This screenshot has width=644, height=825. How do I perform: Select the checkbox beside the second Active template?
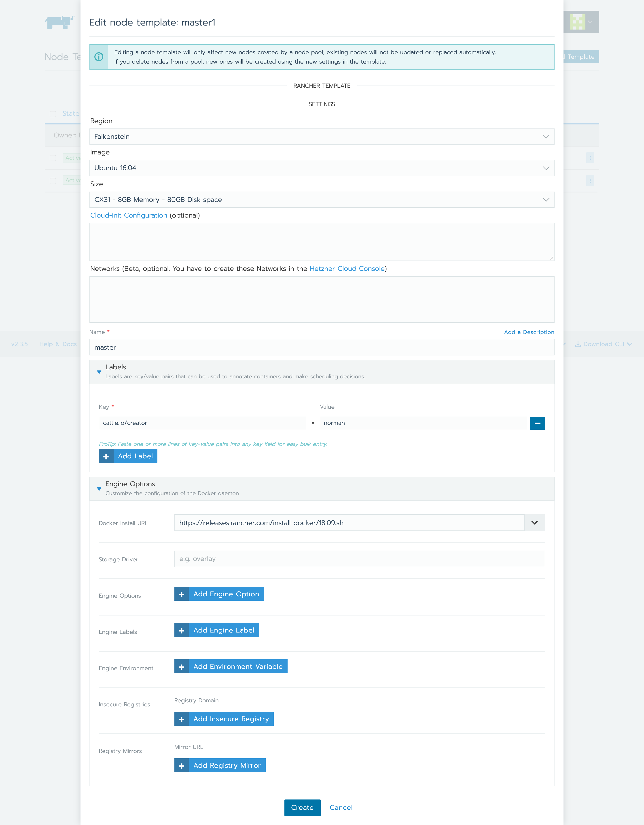coord(53,180)
